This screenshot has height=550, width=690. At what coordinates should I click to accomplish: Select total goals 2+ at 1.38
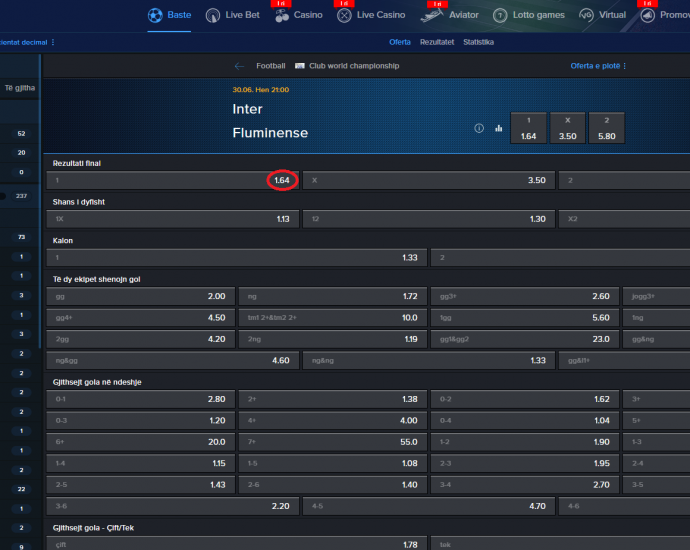(333, 400)
